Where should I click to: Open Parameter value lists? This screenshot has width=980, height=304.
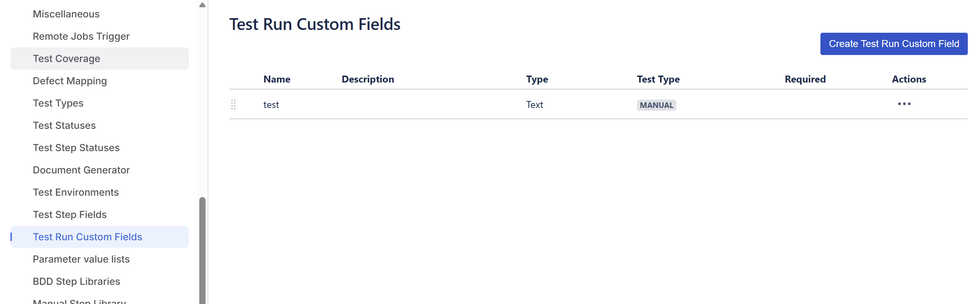click(x=99, y=259)
